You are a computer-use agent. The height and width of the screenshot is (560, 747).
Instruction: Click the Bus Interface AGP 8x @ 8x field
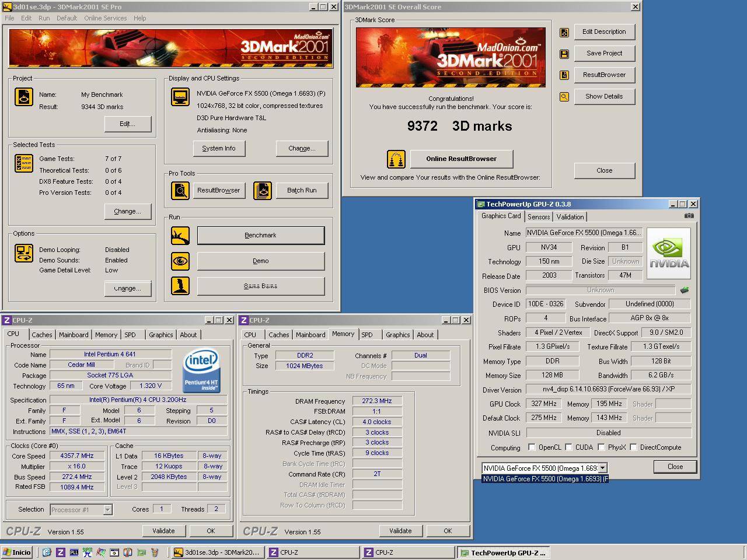tap(650, 318)
